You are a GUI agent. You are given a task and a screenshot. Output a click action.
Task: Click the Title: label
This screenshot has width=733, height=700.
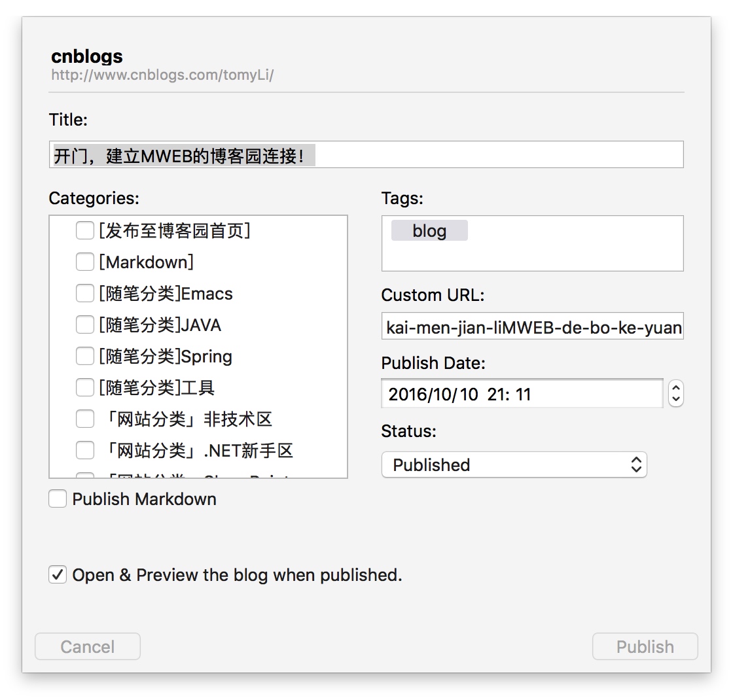68,120
